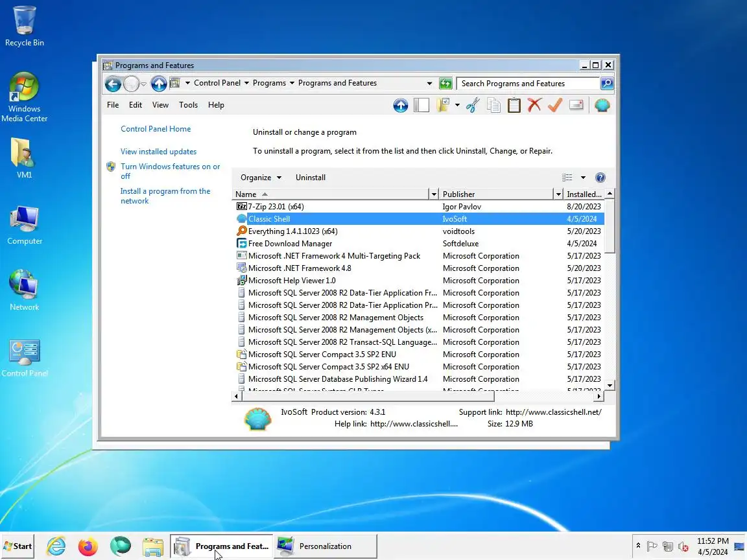The image size is (747, 560).
Task: Select the VM1 folder icon
Action: [24, 158]
